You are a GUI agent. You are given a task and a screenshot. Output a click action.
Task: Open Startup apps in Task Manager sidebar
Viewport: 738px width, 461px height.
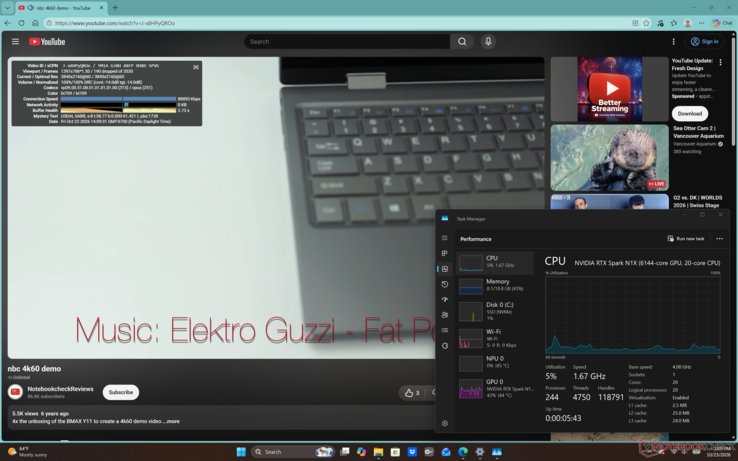pyautogui.click(x=445, y=299)
